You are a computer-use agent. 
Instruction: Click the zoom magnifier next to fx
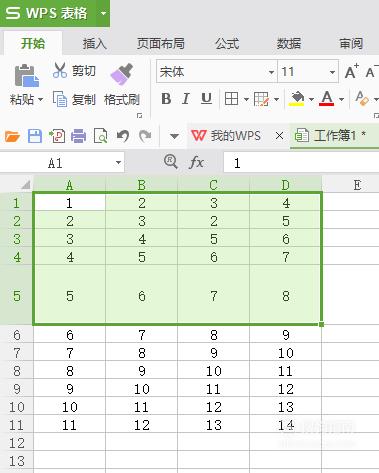pyautogui.click(x=171, y=162)
